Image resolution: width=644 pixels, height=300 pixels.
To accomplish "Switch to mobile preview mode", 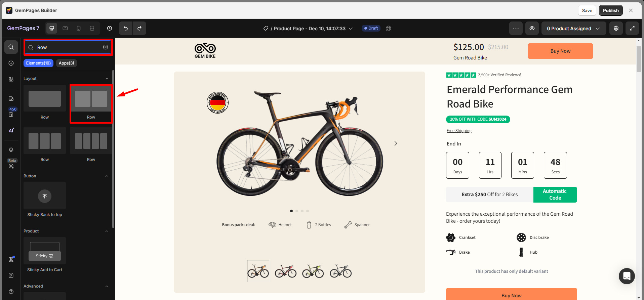I will [79, 28].
